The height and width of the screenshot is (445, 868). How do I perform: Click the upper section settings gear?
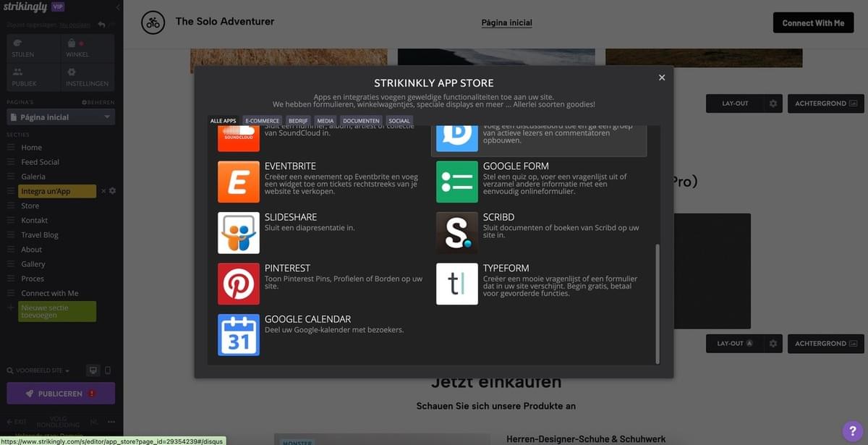tap(773, 103)
